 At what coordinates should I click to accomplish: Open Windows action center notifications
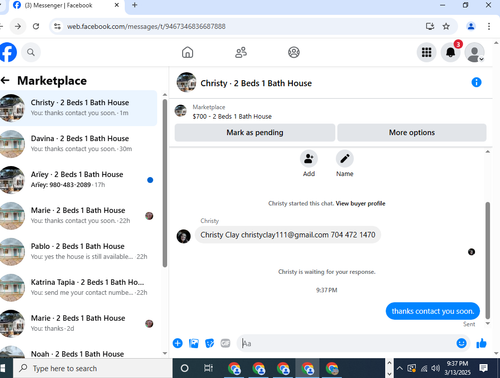pyautogui.click(x=483, y=368)
